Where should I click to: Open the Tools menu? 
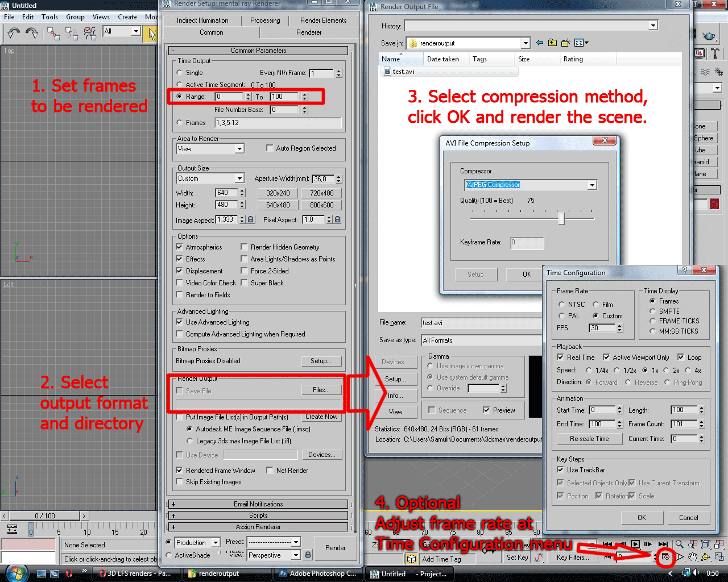click(x=49, y=17)
